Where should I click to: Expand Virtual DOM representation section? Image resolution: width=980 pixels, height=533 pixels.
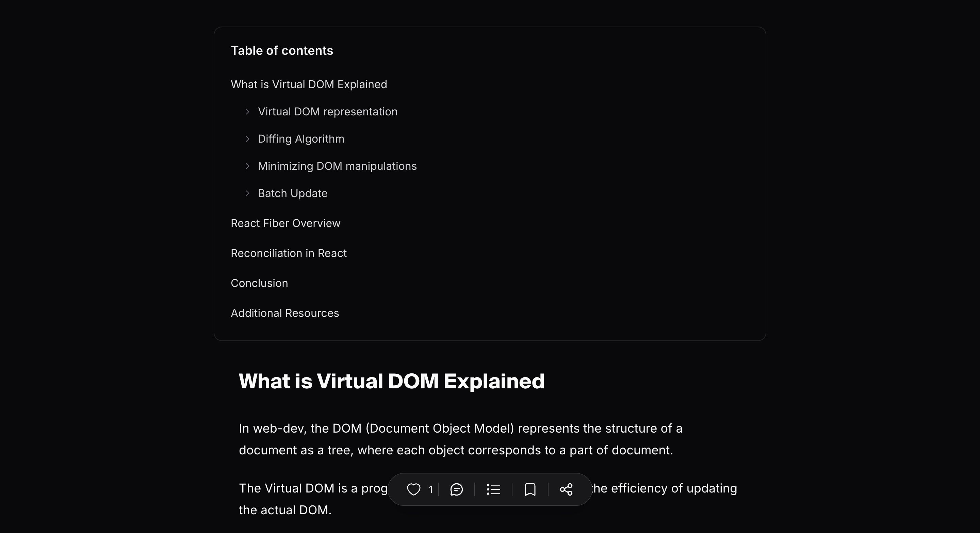[x=247, y=112]
